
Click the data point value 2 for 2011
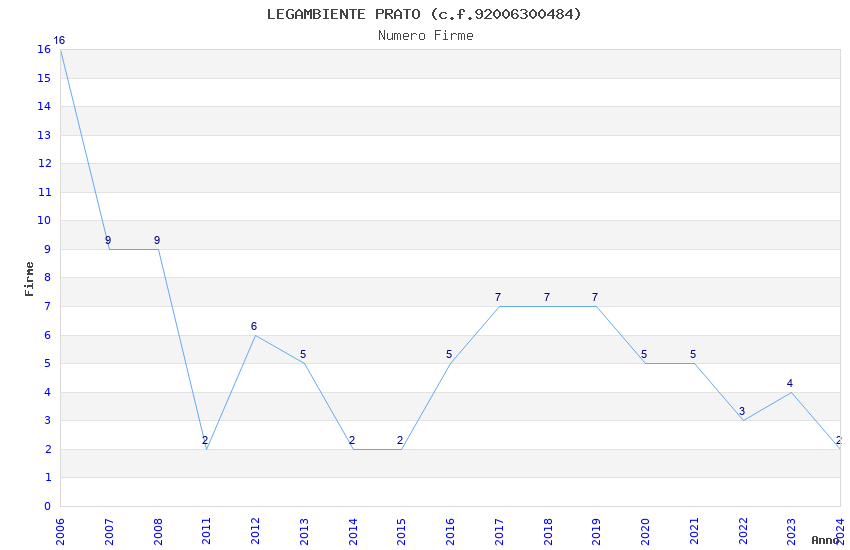click(205, 440)
